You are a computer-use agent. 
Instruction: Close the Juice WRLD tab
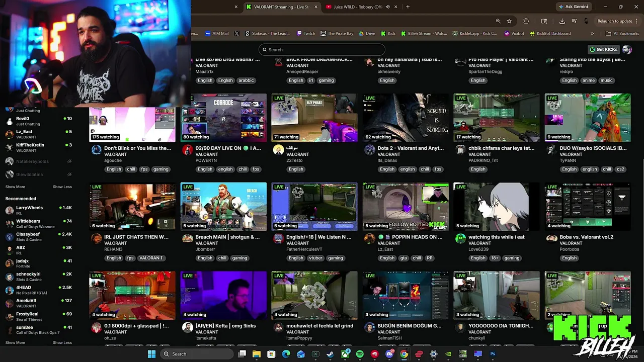[396, 7]
